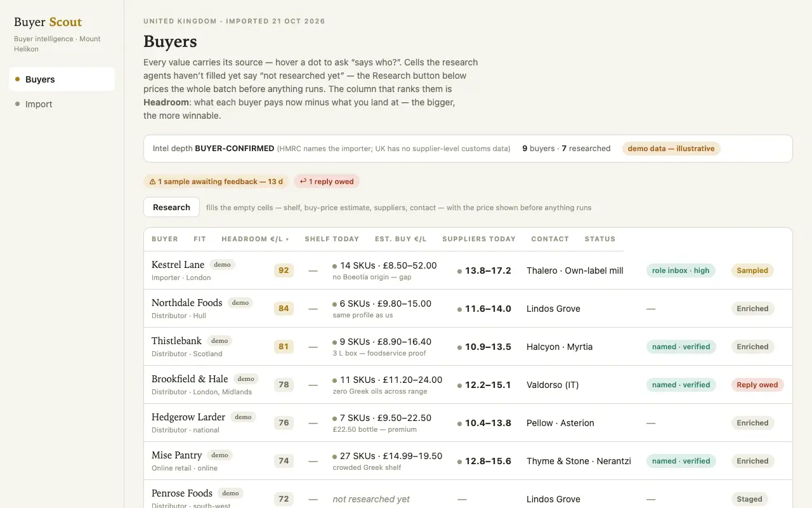This screenshot has width=812, height=508.
Task: Click the Est. Buy €/L column header
Action: [x=401, y=239]
